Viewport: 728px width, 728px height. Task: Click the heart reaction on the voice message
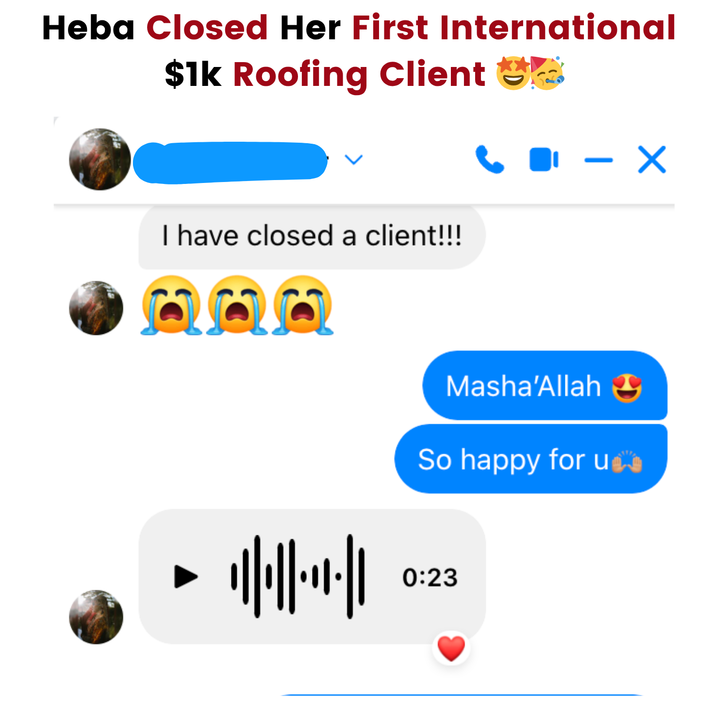point(451,648)
